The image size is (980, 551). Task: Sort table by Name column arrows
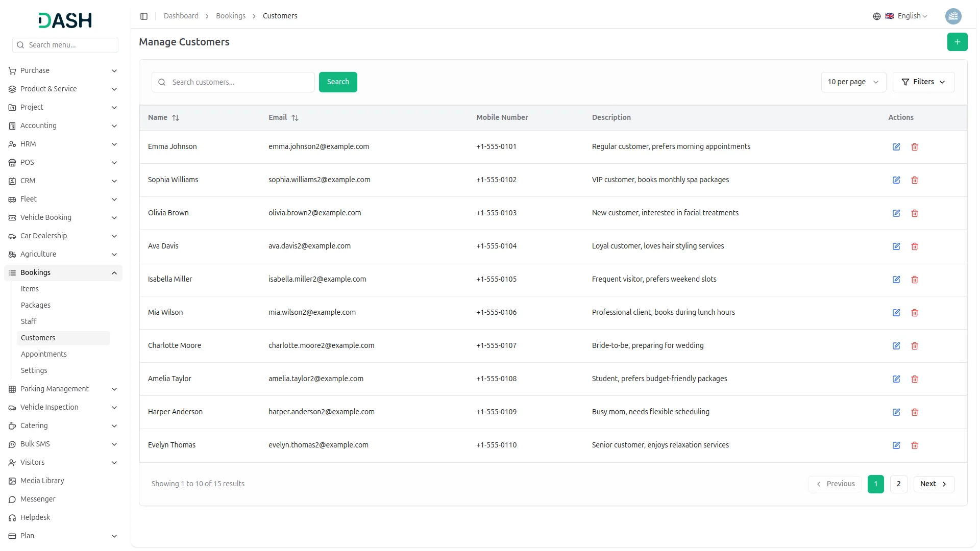176,118
